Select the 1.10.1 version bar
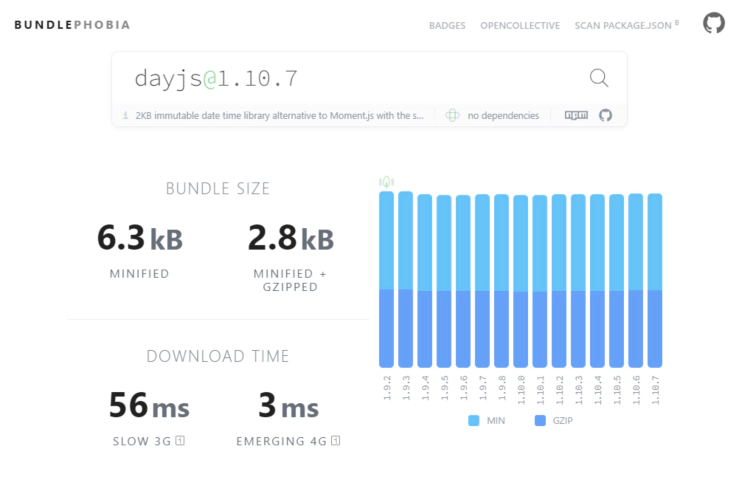The image size is (739, 480). (x=540, y=281)
